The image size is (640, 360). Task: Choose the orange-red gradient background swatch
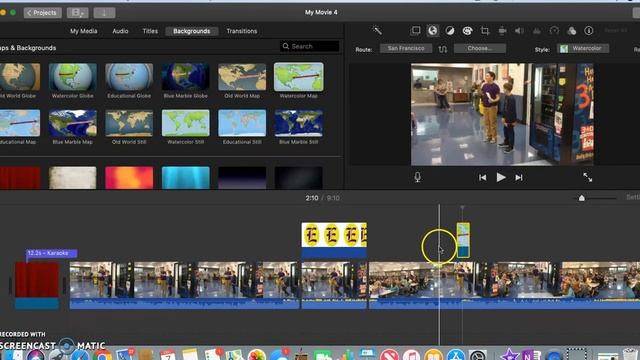(129, 178)
